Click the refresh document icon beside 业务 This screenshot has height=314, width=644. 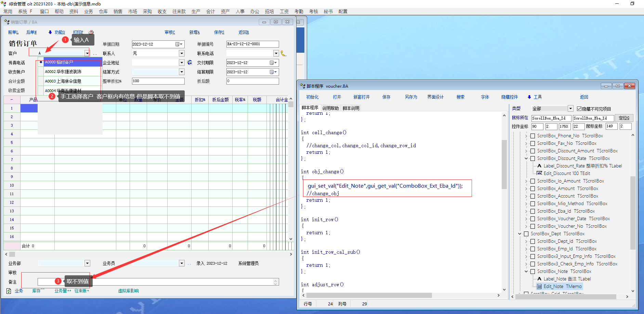pos(9,291)
